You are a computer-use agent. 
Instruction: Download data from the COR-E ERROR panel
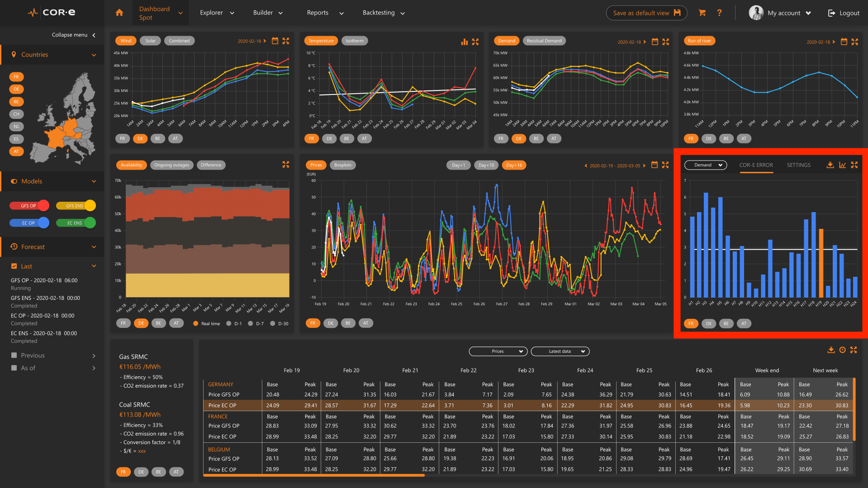pos(830,165)
